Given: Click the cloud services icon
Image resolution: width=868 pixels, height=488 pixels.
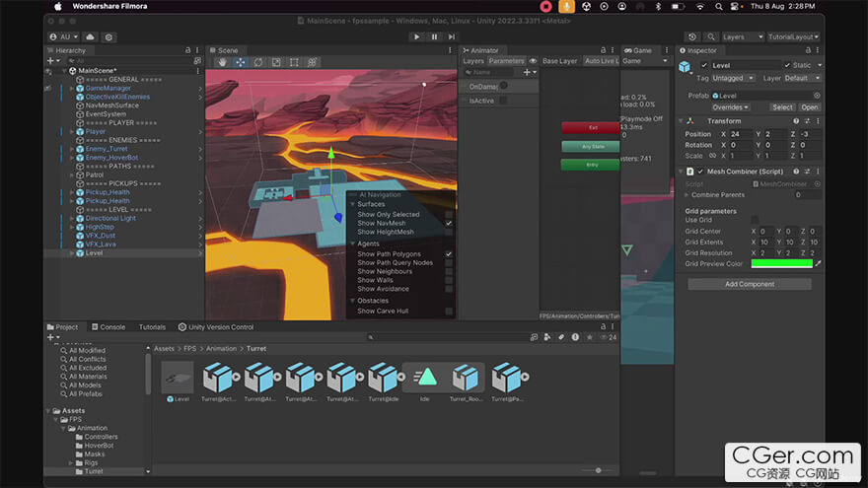Looking at the screenshot, I should pyautogui.click(x=91, y=37).
